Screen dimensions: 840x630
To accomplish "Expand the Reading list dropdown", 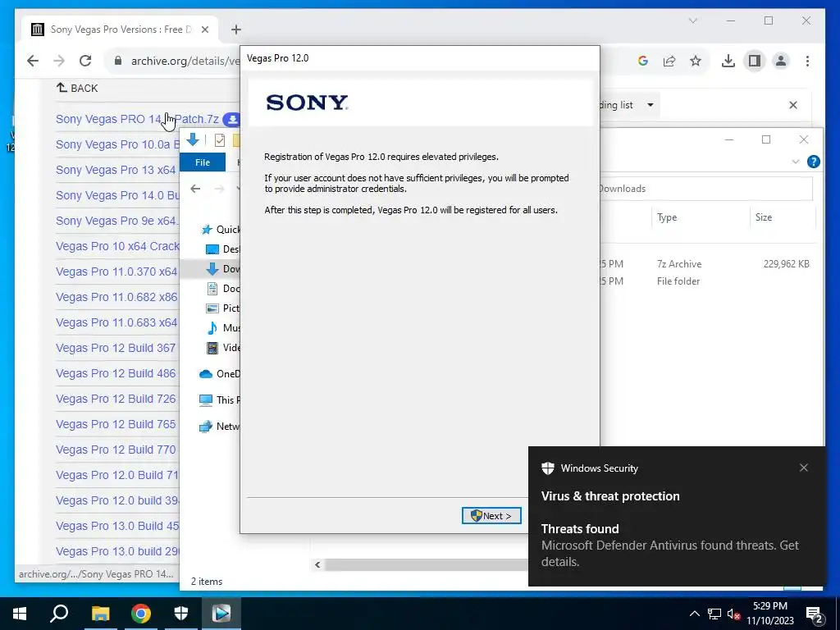I will point(651,105).
